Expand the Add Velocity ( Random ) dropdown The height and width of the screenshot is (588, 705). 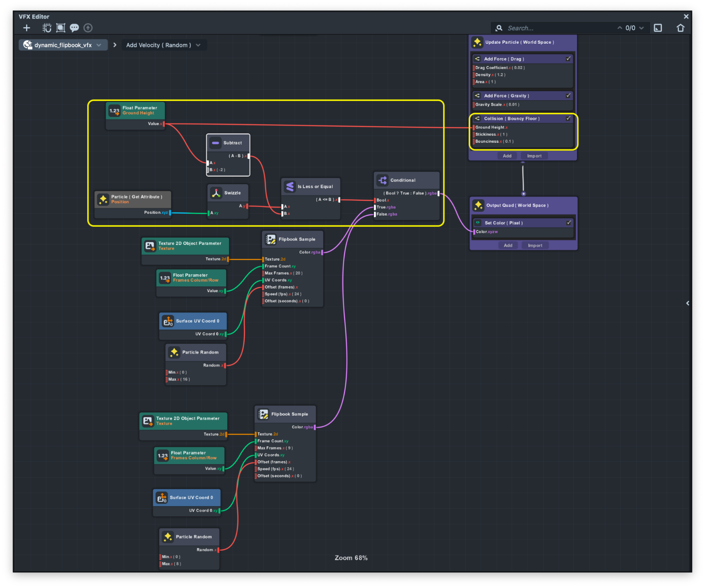(198, 45)
